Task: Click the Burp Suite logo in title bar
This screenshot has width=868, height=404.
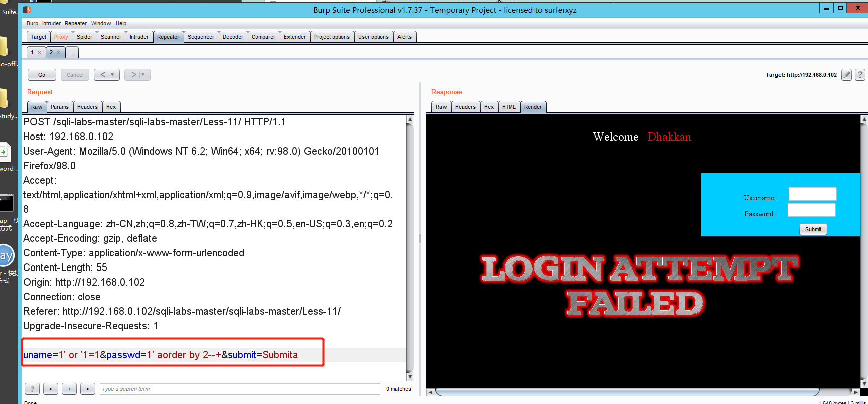Action: click(27, 10)
